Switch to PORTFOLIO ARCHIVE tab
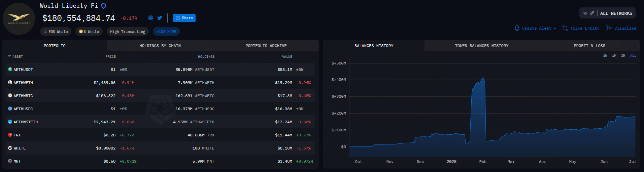 [266, 46]
